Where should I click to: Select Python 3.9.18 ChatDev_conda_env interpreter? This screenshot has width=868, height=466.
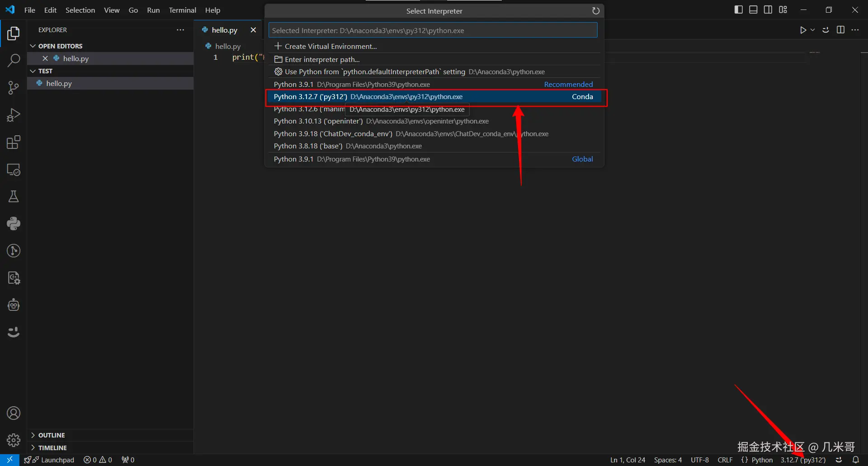[434, 134]
